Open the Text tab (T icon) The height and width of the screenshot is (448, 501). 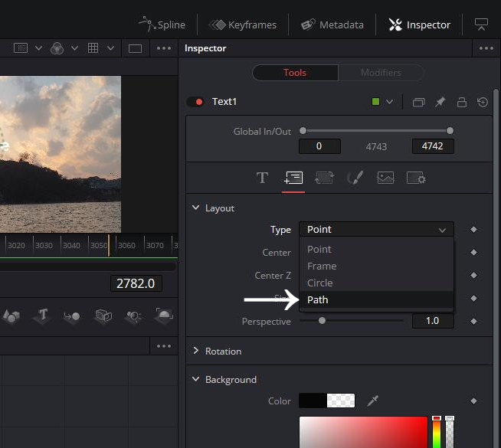[x=262, y=178]
